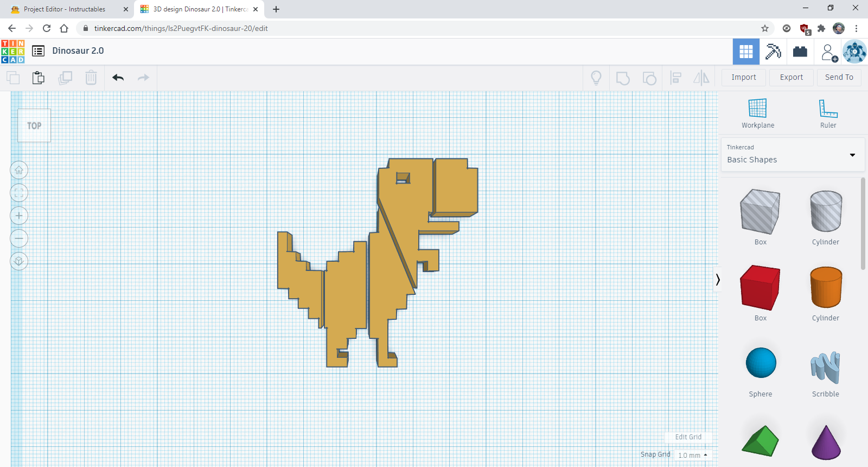Undo the last action
This screenshot has width=868, height=467.
(x=118, y=78)
